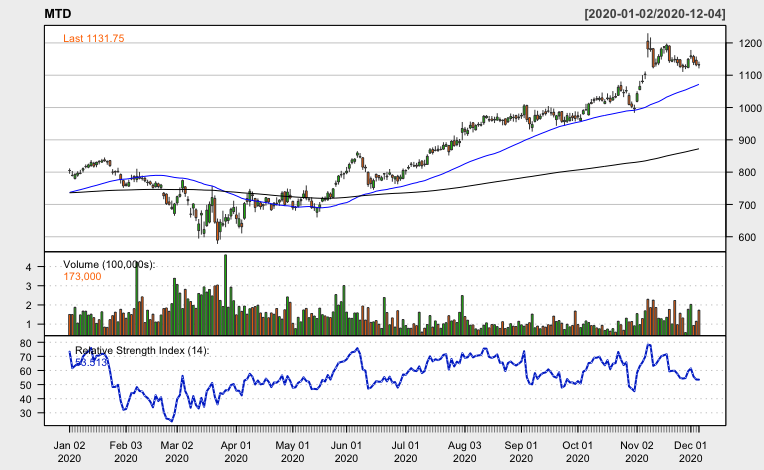Click the RSI axis label 40
The width and height of the screenshot is (764, 470).
[26, 399]
